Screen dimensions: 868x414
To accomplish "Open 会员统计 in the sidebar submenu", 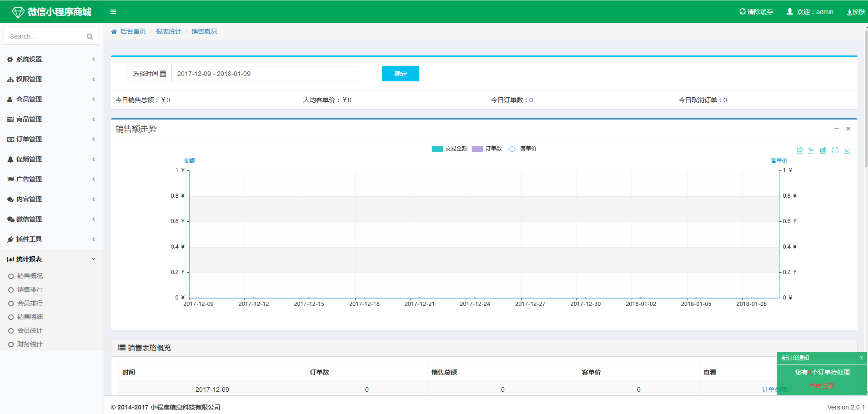I will (30, 330).
